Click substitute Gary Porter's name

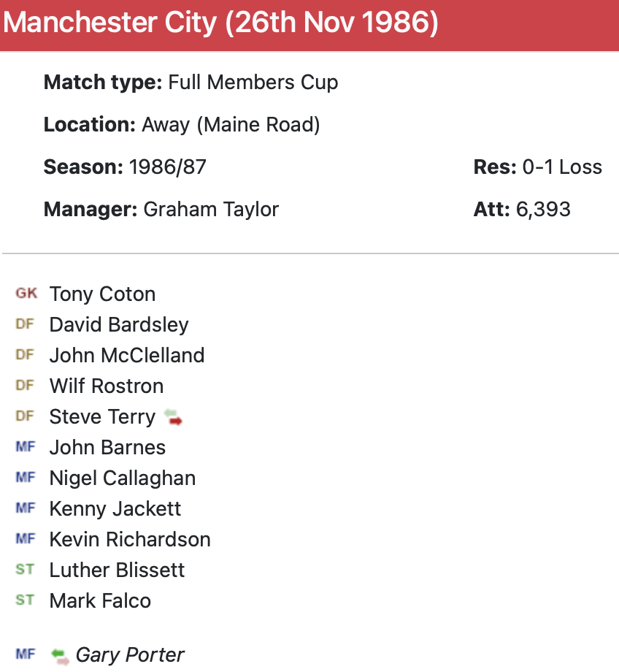coord(130,655)
